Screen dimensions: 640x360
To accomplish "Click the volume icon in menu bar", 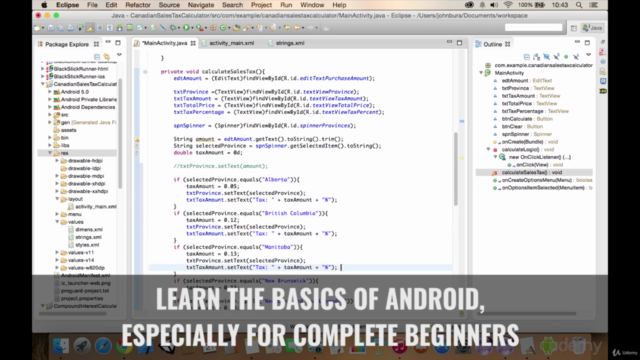I will [x=494, y=5].
